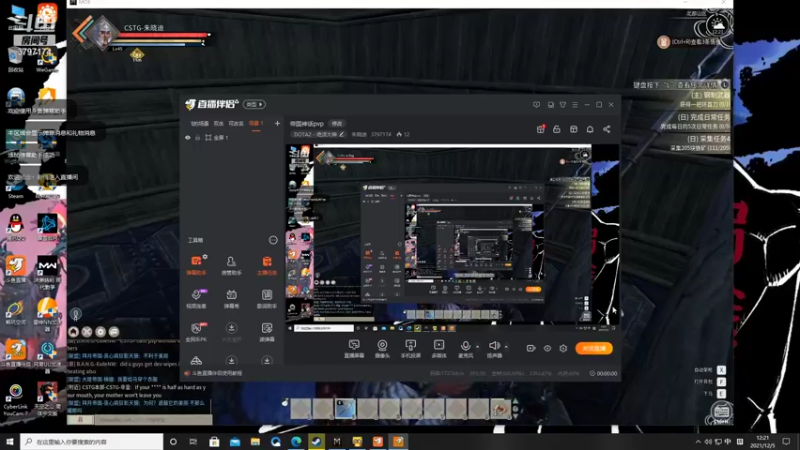Open the 读弹幕 tool
The width and height of the screenshot is (800, 450).
[x=266, y=332]
